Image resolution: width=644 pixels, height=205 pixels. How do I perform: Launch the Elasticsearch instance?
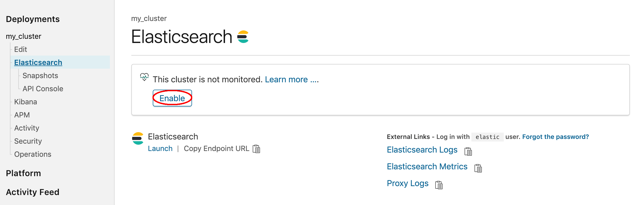coord(160,149)
